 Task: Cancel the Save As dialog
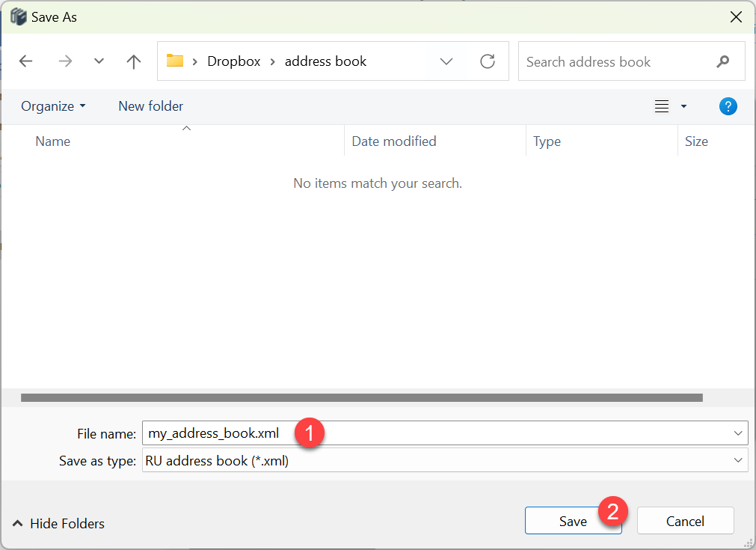(x=685, y=522)
